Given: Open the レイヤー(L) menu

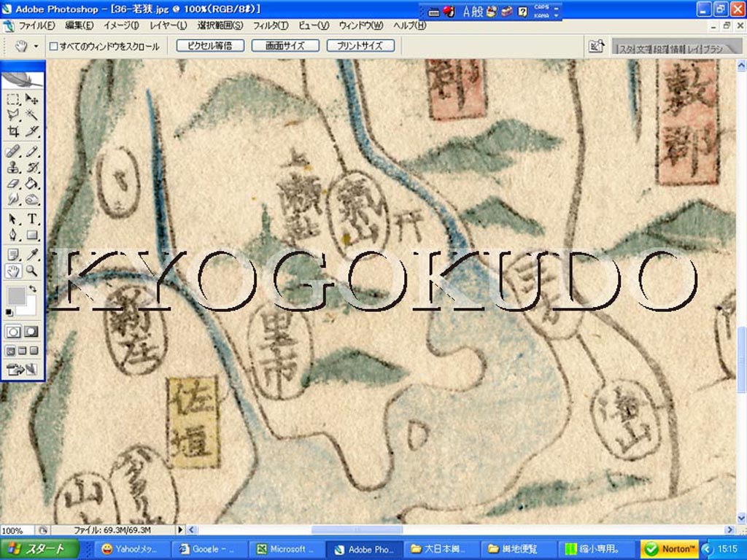Looking at the screenshot, I should coord(169,26).
